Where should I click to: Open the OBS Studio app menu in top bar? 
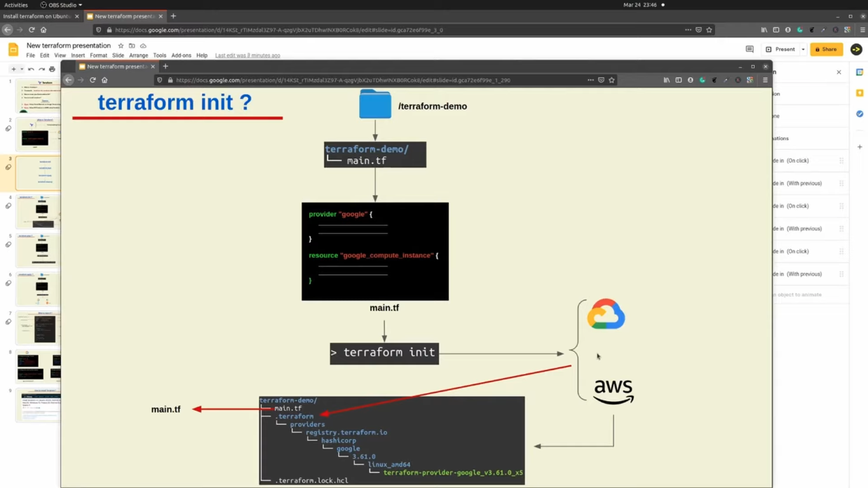[62, 4]
